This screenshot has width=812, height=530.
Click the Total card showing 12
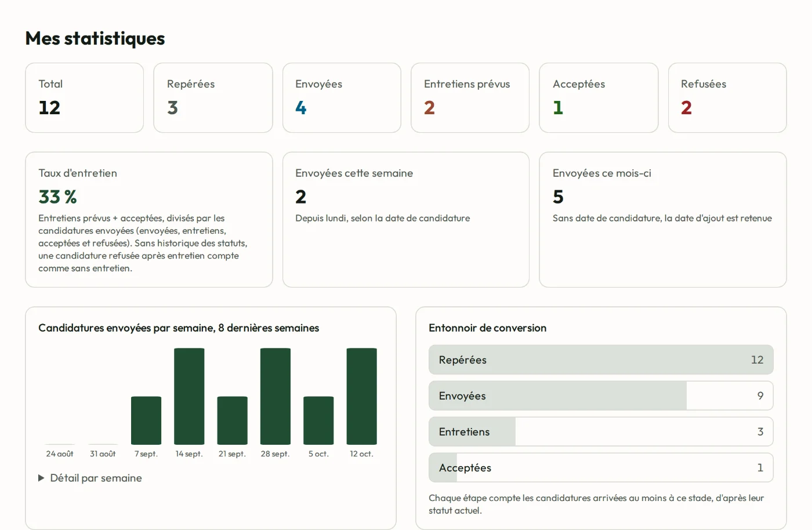click(85, 98)
